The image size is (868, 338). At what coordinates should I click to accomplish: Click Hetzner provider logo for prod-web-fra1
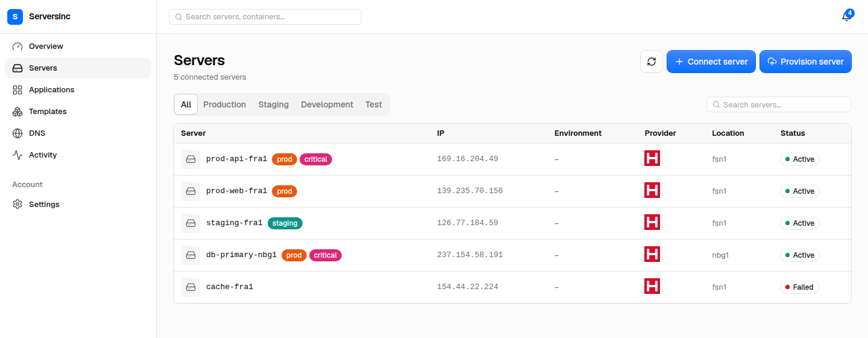coord(652,191)
